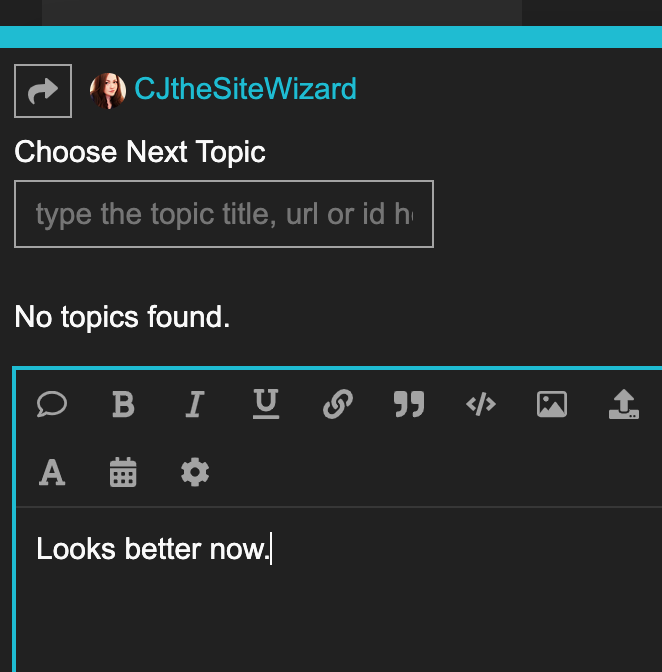Toggle bold formatting in the editor

coord(123,404)
